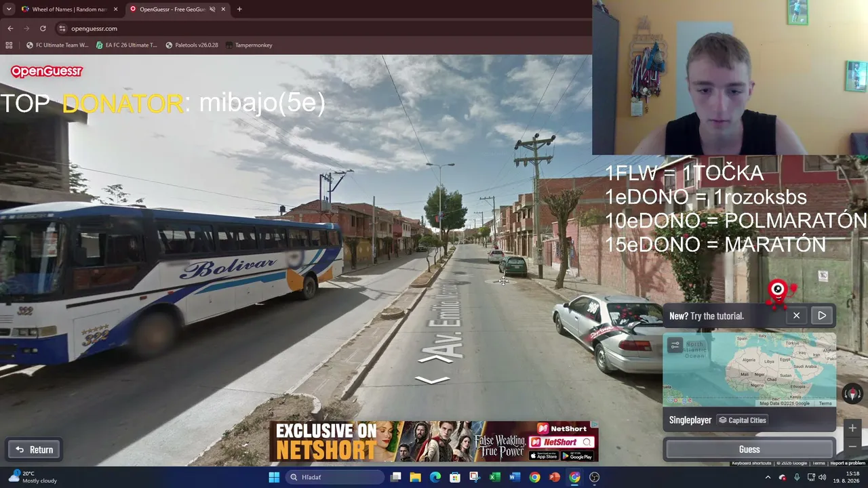Switch to the Wheel of Names tab
Viewport: 868px width, 488px height.
[x=70, y=9]
